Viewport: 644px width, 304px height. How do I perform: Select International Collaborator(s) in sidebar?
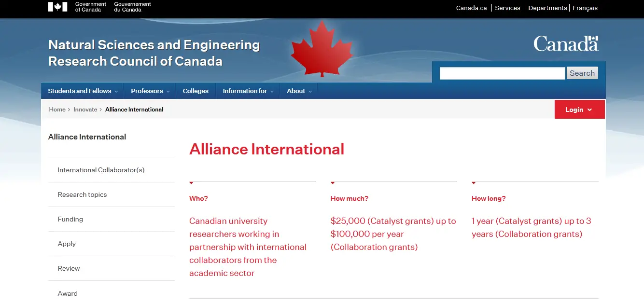point(101,170)
